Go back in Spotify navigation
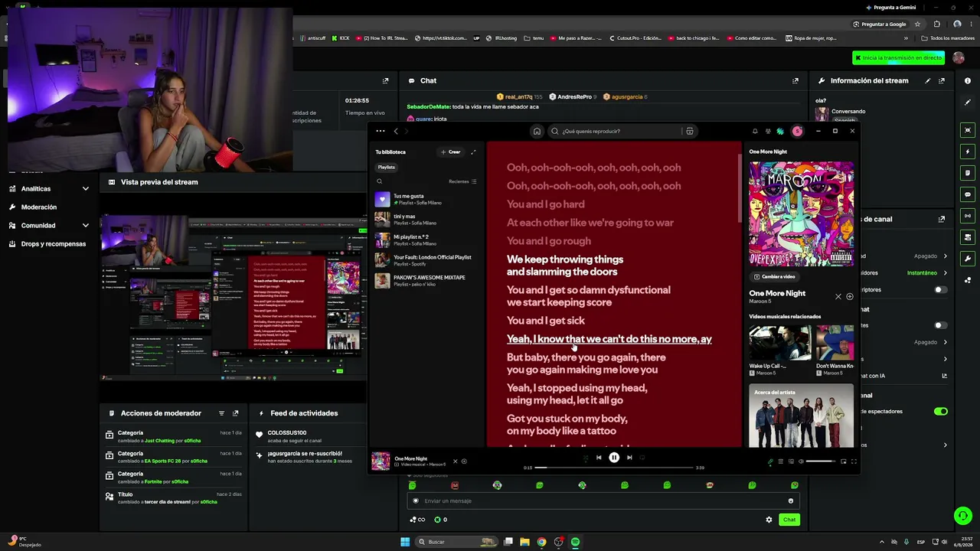 pyautogui.click(x=396, y=131)
